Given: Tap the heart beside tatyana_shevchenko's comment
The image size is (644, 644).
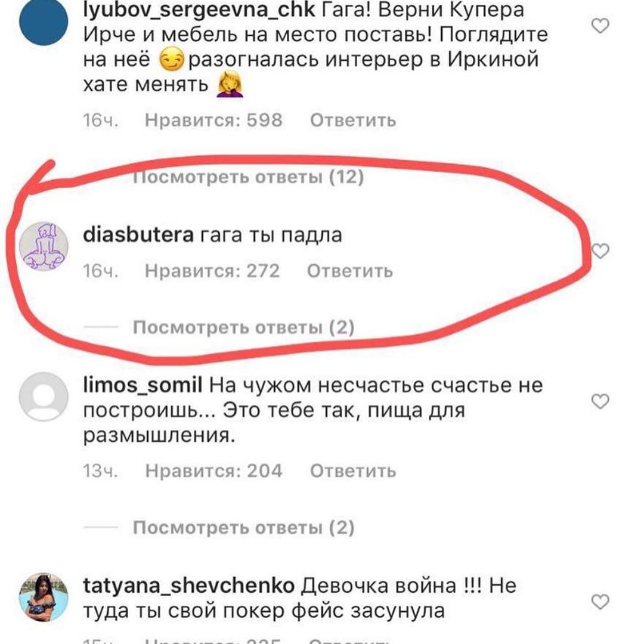Looking at the screenshot, I should (600, 602).
